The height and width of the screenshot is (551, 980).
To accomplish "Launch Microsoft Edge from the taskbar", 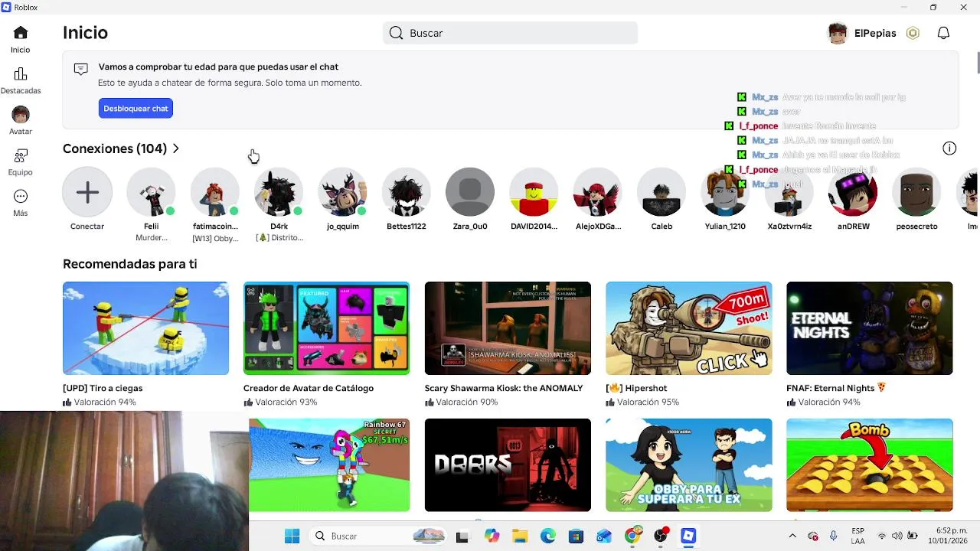I will point(548,536).
